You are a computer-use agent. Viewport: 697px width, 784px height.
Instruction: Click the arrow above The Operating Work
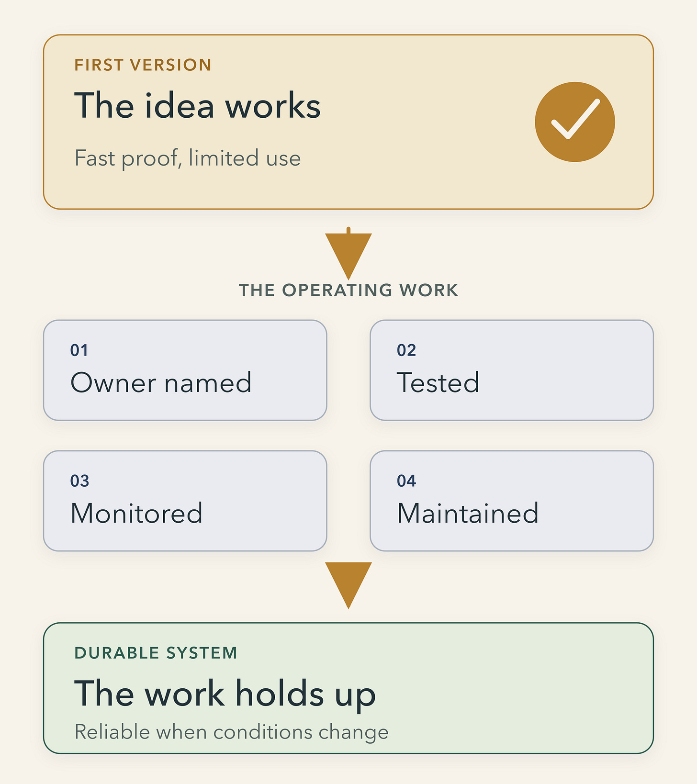(348, 254)
